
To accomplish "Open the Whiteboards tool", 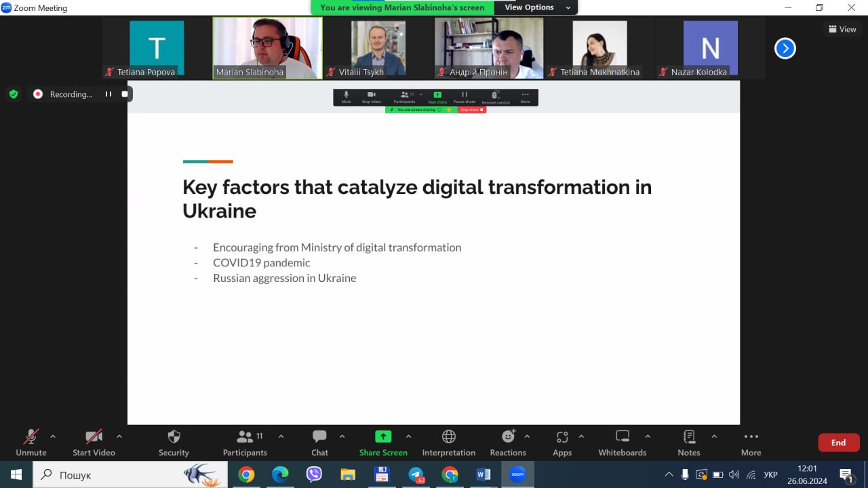I will (x=623, y=437).
